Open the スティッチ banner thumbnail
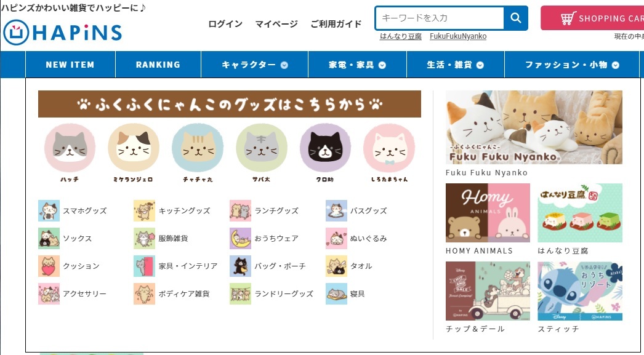 pos(580,291)
